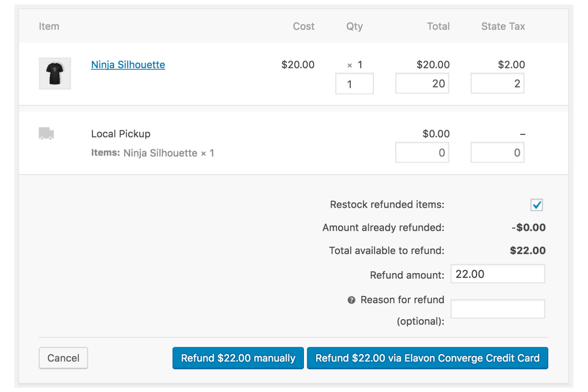
Task: Select the Local Pickup refund total field
Action: pyautogui.click(x=422, y=152)
